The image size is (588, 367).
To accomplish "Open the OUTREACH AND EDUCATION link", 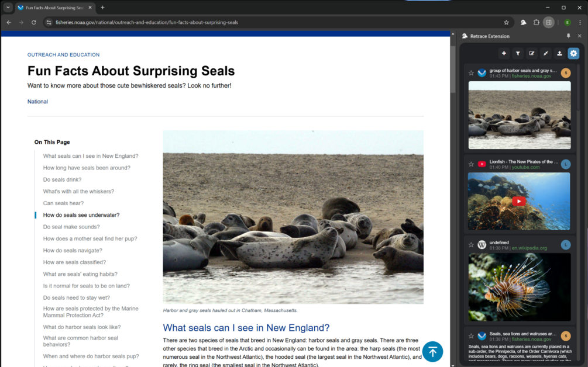I will click(63, 55).
